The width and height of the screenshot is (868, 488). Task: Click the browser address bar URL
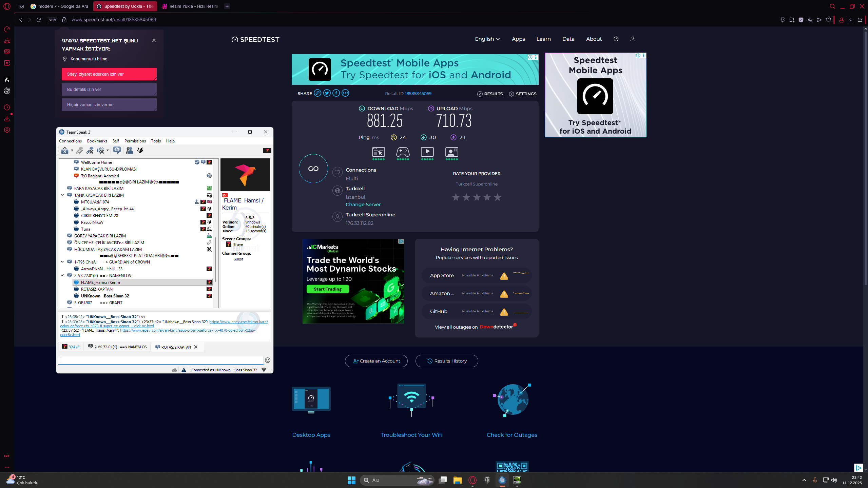coord(114,20)
